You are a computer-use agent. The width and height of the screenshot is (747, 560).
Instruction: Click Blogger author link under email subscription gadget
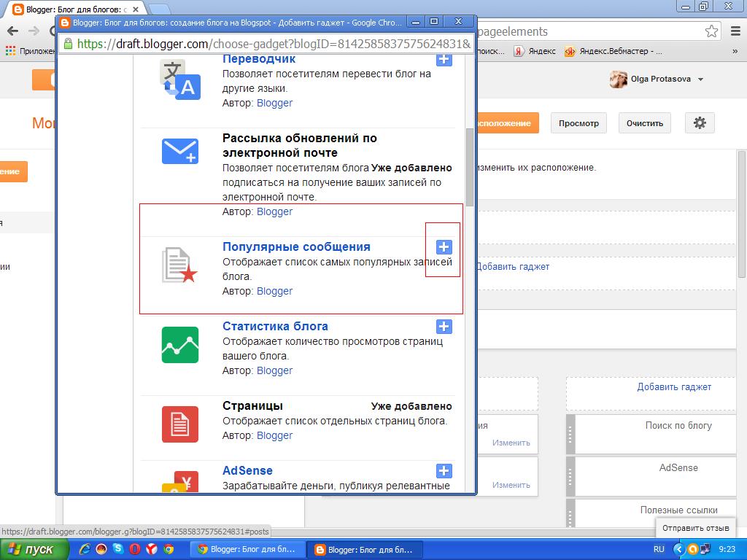tap(274, 211)
